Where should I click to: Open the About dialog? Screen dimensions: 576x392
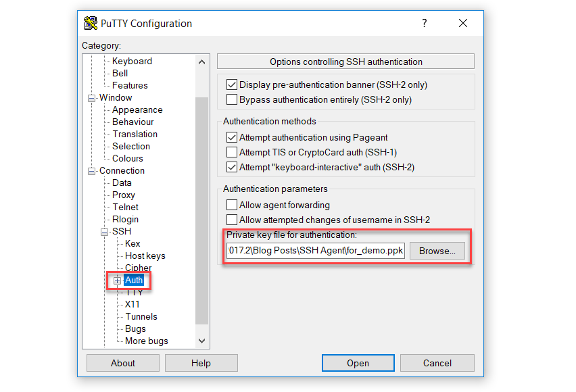[x=122, y=363]
